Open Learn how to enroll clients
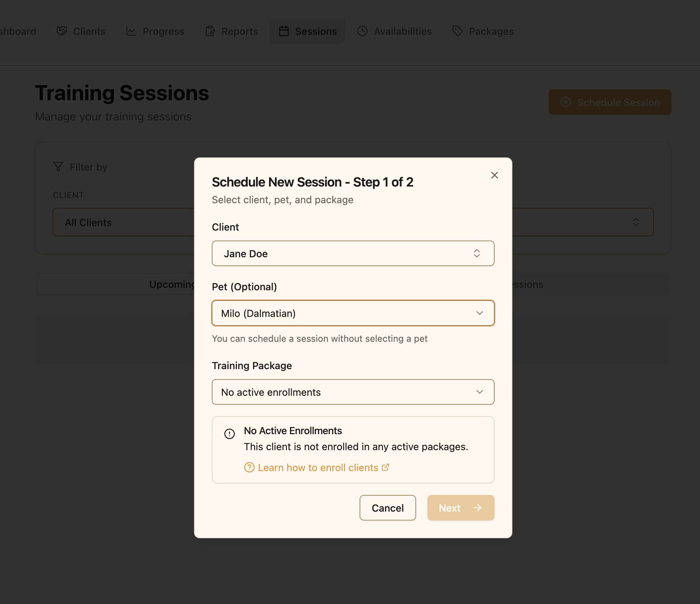700x604 pixels. [x=318, y=468]
